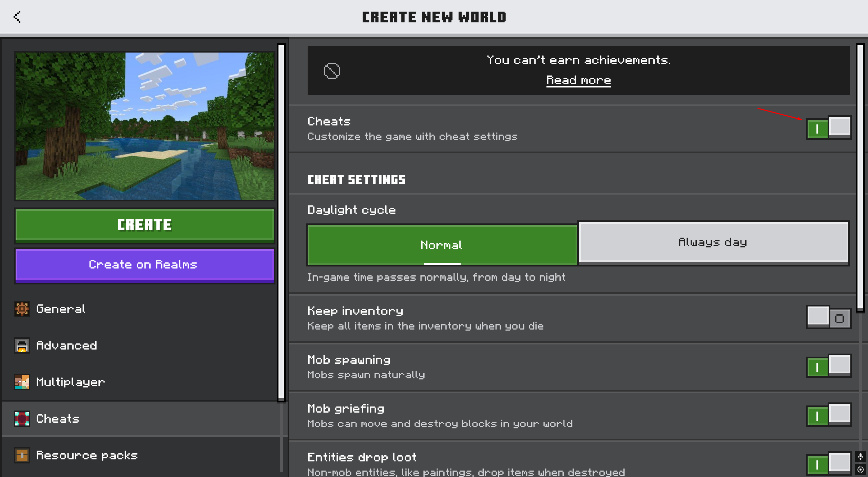Click the blocked achievements icon
Viewport: 868px width, 477px height.
click(332, 71)
